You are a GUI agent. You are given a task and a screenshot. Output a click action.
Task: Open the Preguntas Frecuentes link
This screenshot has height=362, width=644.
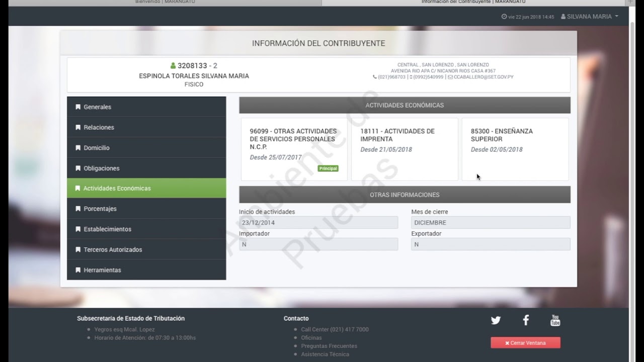(x=329, y=346)
